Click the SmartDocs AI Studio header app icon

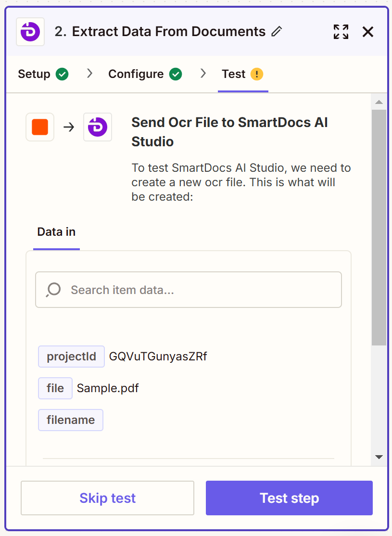pos(30,32)
